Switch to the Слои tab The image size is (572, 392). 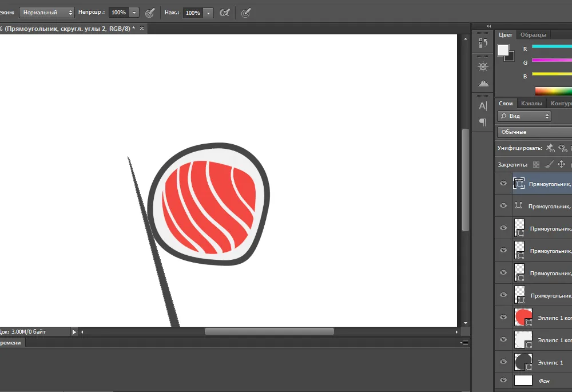coord(506,103)
